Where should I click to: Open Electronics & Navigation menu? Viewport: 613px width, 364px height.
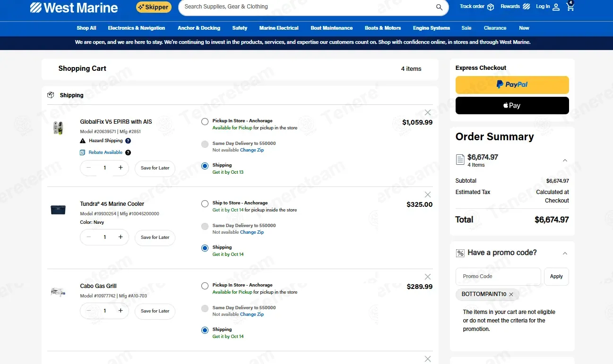(x=137, y=28)
